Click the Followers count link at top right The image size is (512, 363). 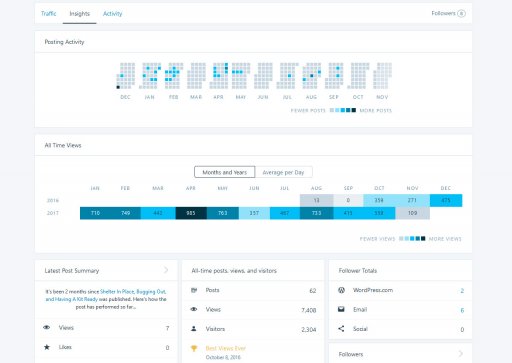448,13
